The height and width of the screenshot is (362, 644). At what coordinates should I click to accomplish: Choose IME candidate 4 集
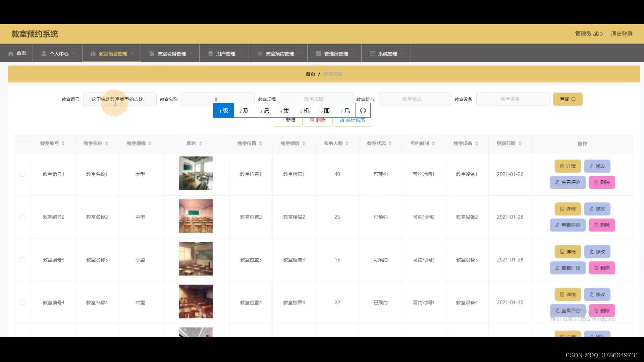click(284, 111)
